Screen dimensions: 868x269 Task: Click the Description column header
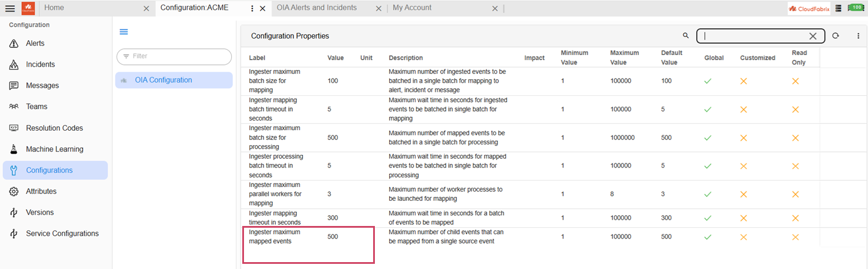coord(406,58)
